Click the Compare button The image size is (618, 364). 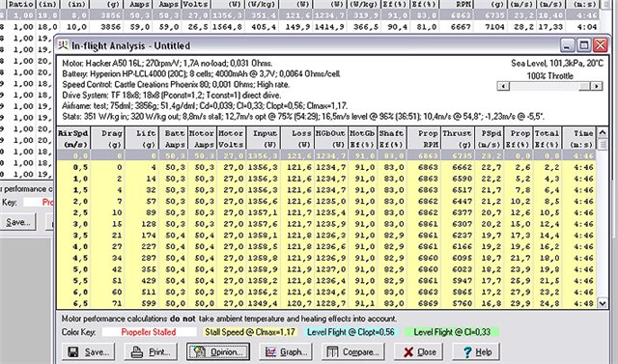pos(352,351)
